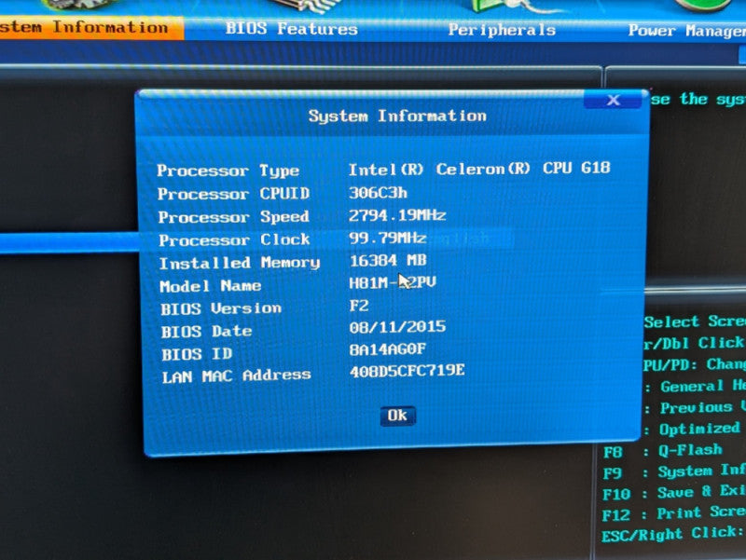The height and width of the screenshot is (560, 746).
Task: Click the Installed Memory label
Action: tap(240, 263)
